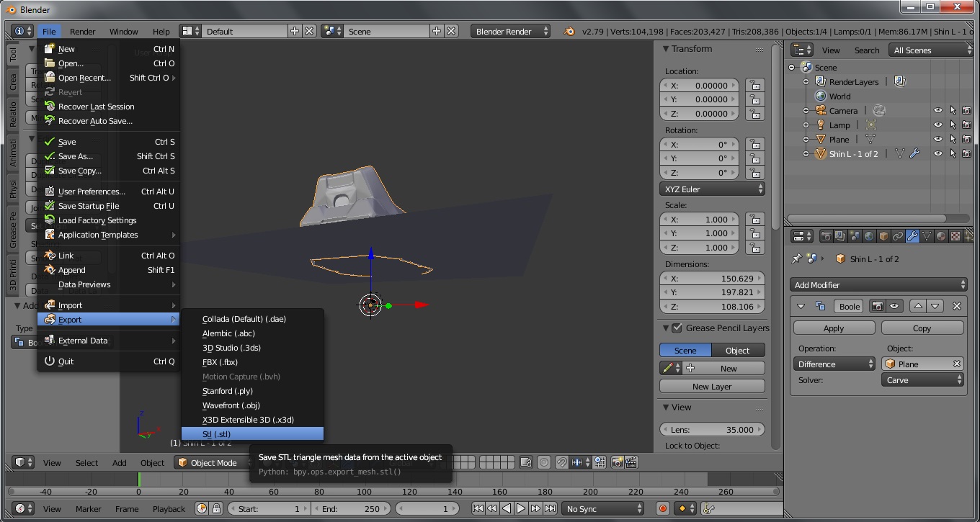
Task: Open the Constraints chain tab in Properties
Action: [x=898, y=236]
